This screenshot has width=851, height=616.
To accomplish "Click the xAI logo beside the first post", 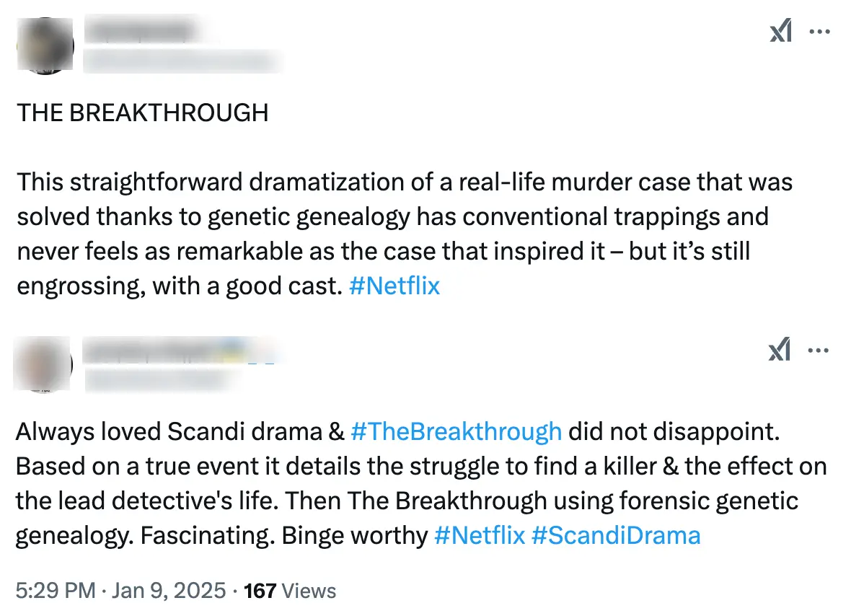I will coord(782,31).
